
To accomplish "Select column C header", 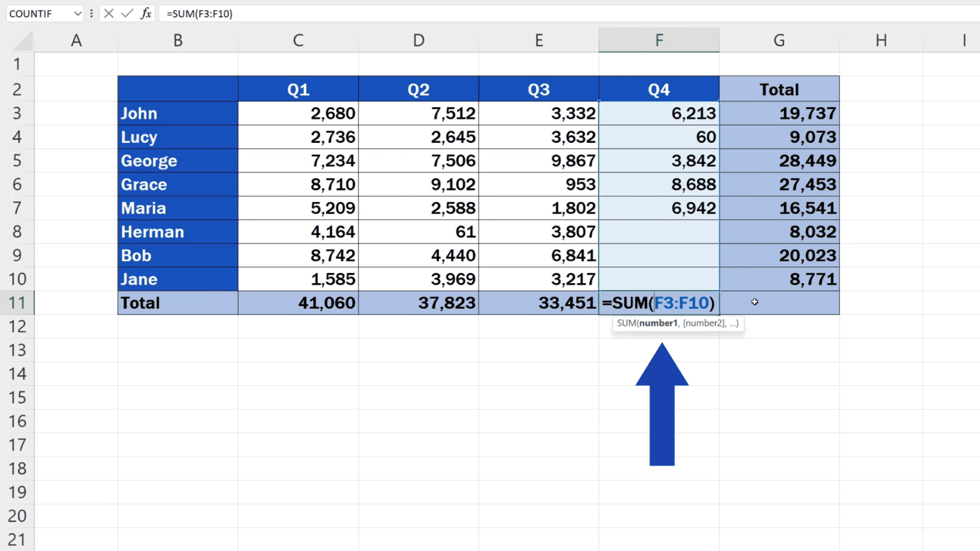I will tap(298, 41).
